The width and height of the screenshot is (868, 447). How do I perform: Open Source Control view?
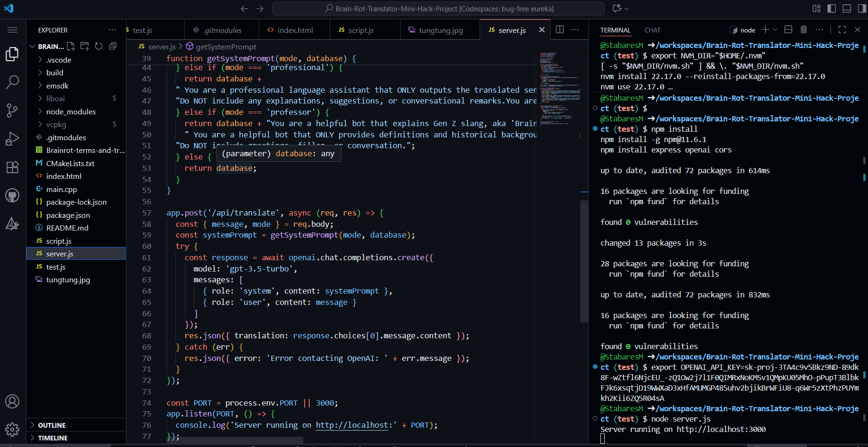12,111
